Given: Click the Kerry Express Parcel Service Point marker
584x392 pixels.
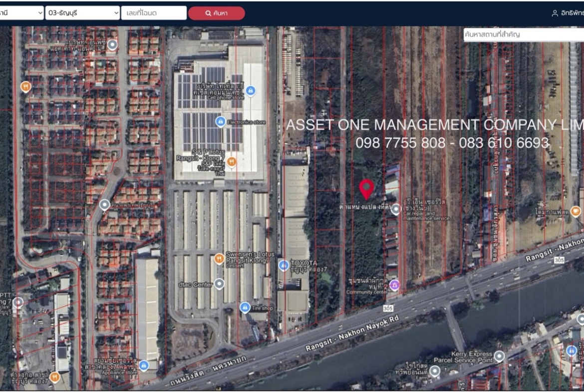Looking at the screenshot, I should 499,356.
